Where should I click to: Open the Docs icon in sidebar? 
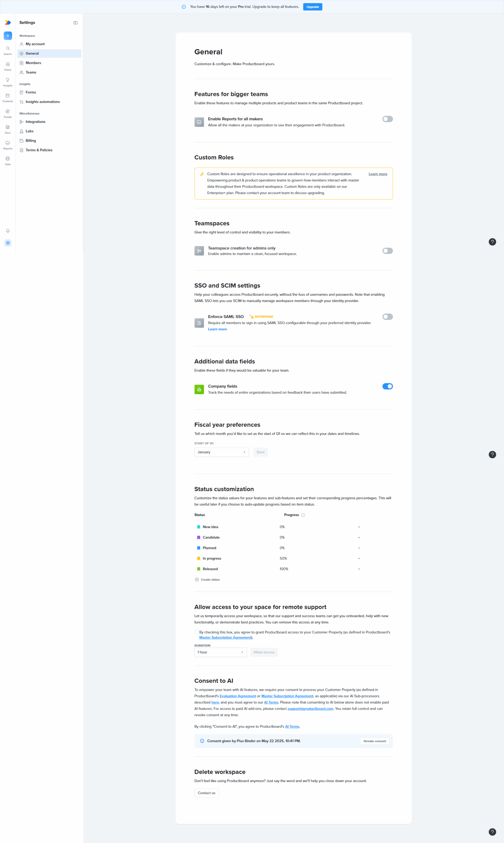8,129
